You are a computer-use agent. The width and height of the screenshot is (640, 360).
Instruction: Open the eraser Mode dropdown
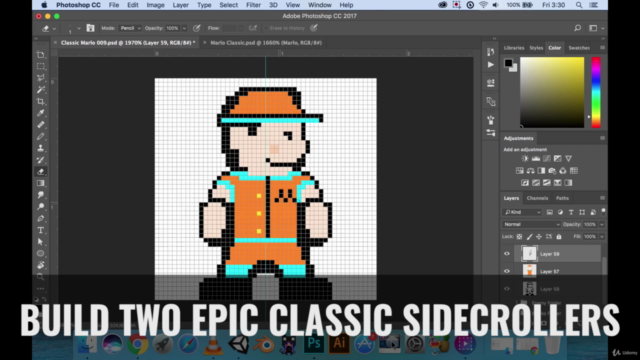point(130,28)
